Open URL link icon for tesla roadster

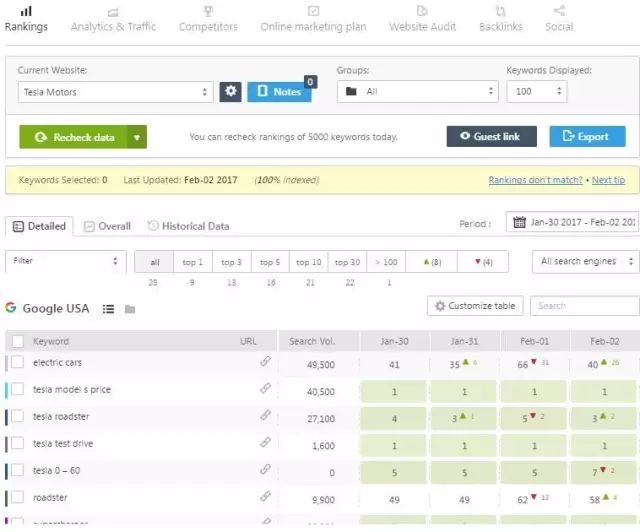(265, 415)
